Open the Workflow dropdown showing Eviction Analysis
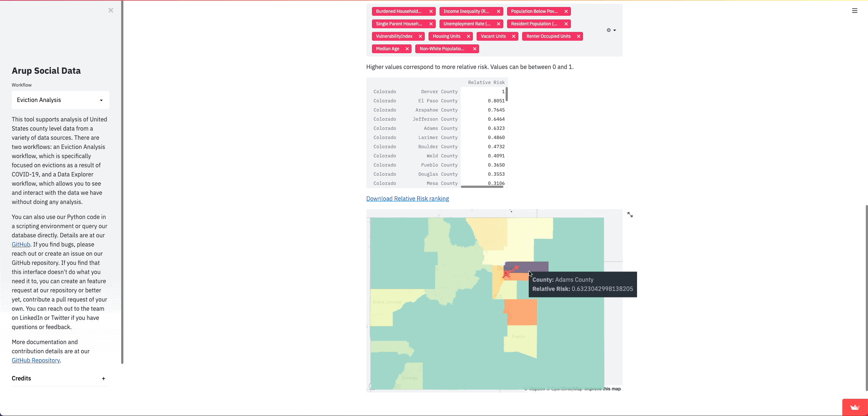868x416 pixels. tap(61, 100)
